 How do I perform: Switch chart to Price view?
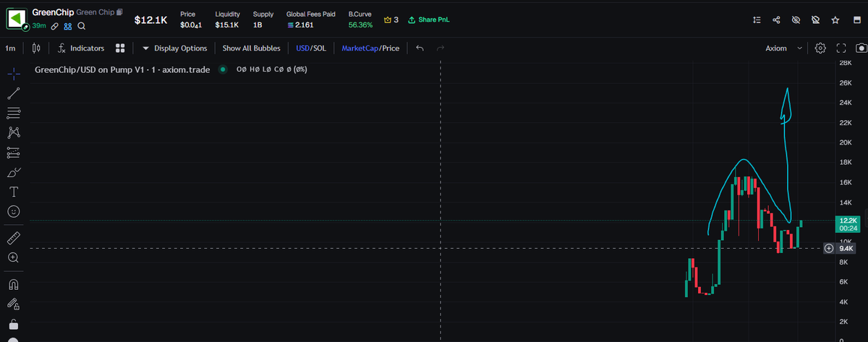pyautogui.click(x=391, y=48)
